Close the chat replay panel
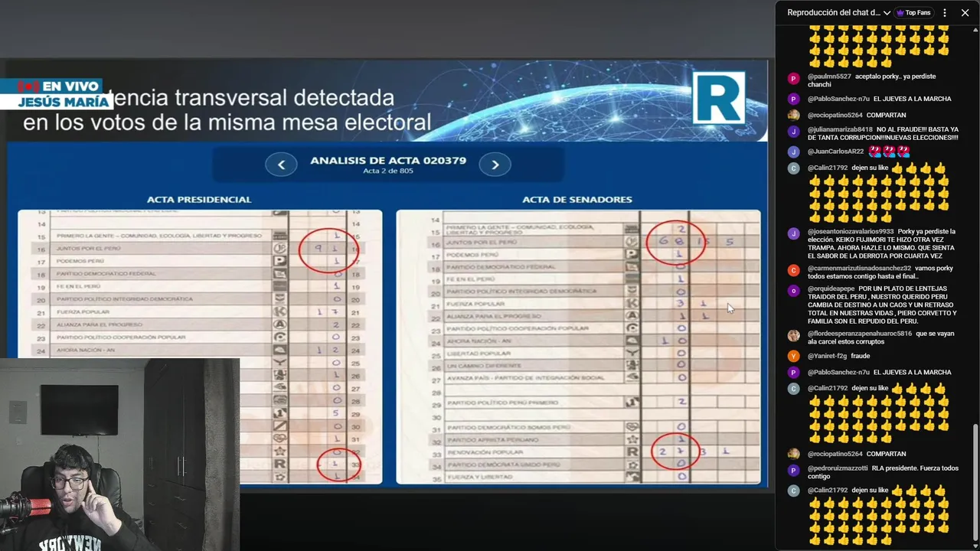This screenshot has height=551, width=980. [x=965, y=12]
